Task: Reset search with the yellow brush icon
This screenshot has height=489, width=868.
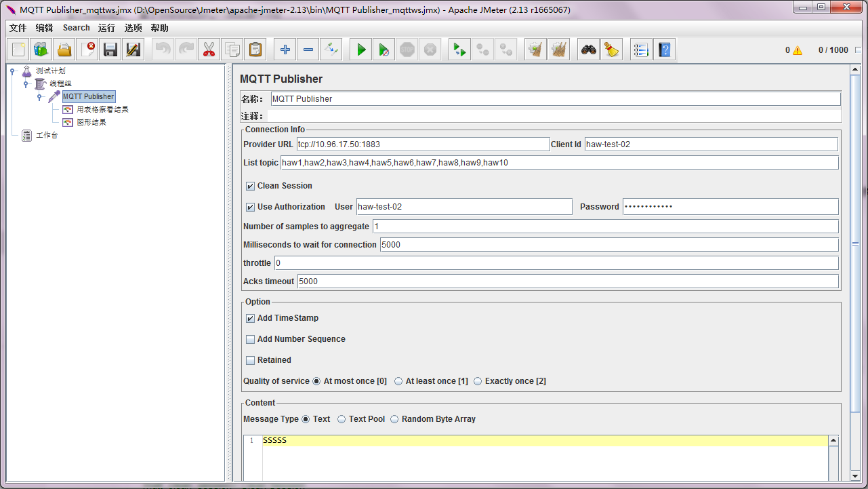Action: click(x=612, y=50)
